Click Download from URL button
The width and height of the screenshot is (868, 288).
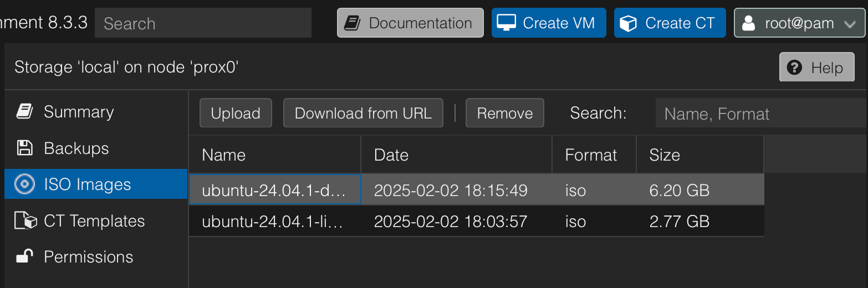click(x=363, y=113)
